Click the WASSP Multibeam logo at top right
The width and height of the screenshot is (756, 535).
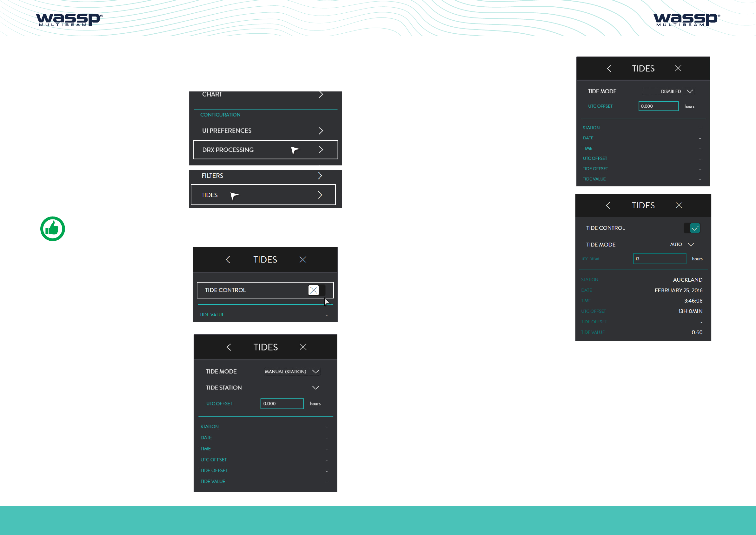point(686,20)
